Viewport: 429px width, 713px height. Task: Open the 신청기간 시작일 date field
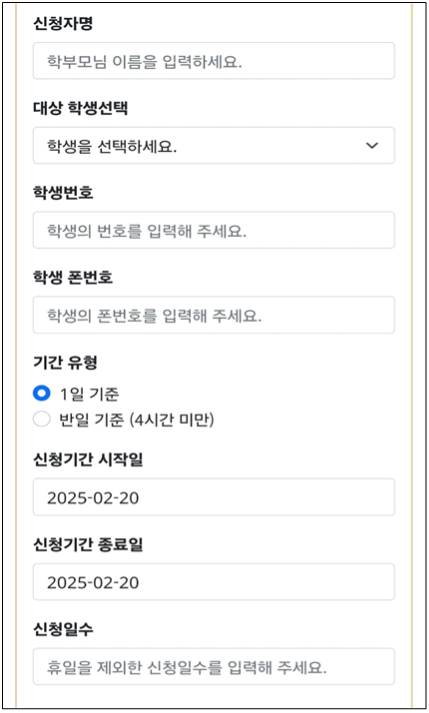point(214,497)
